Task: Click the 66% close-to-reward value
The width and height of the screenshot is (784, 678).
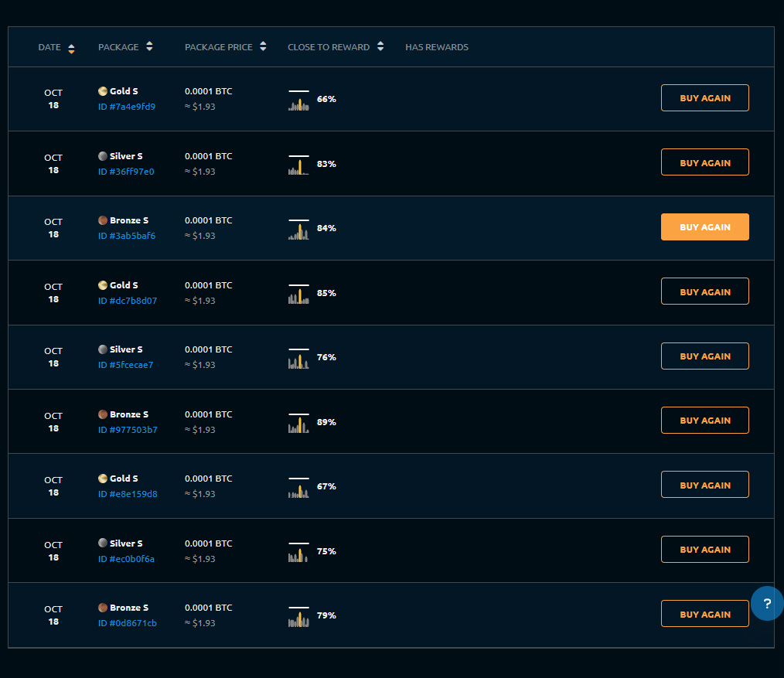Action: click(x=326, y=99)
